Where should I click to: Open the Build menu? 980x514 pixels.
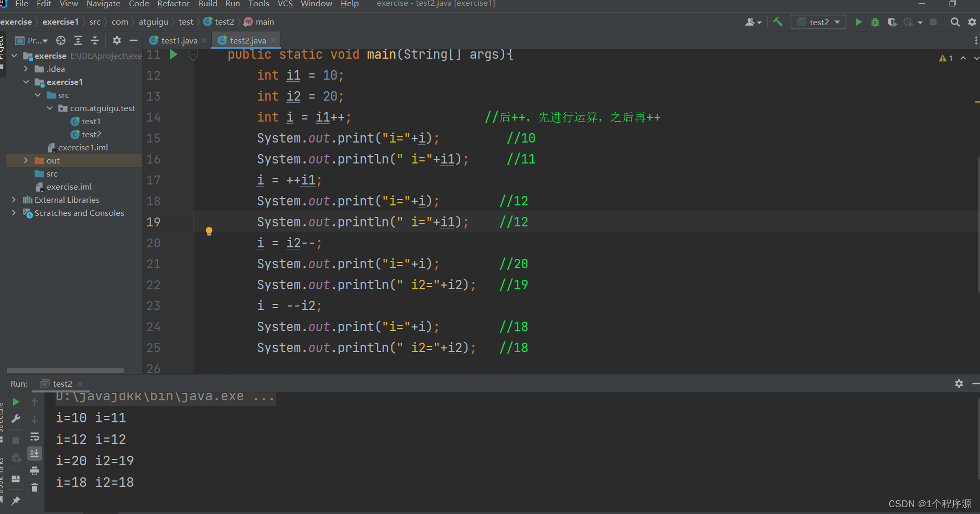click(x=208, y=4)
